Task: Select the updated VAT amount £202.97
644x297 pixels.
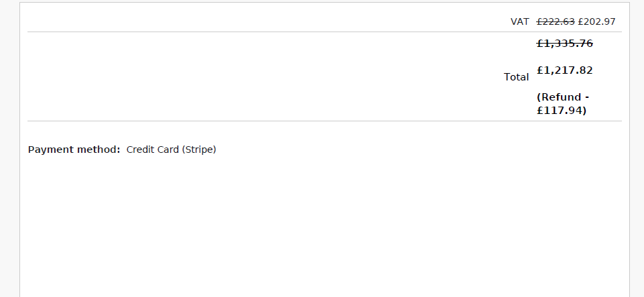Action: [596, 21]
